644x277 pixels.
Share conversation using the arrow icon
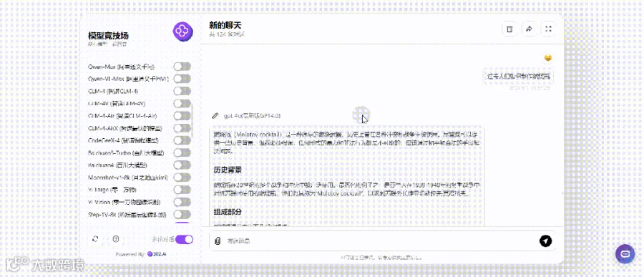pos(529,29)
